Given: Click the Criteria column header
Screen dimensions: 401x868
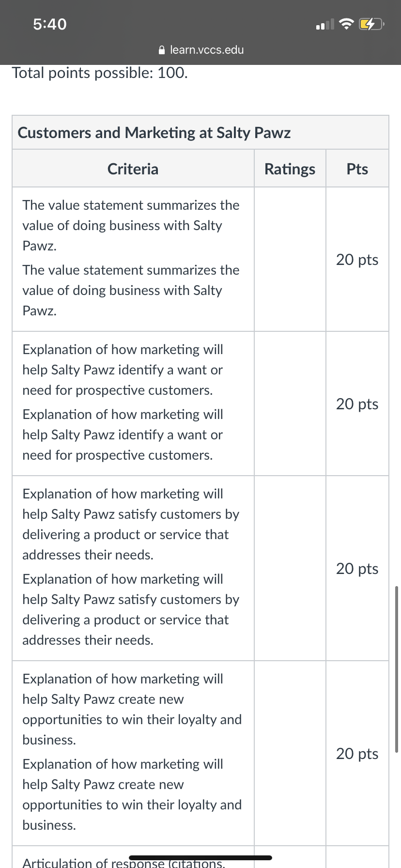Looking at the screenshot, I should [133, 169].
